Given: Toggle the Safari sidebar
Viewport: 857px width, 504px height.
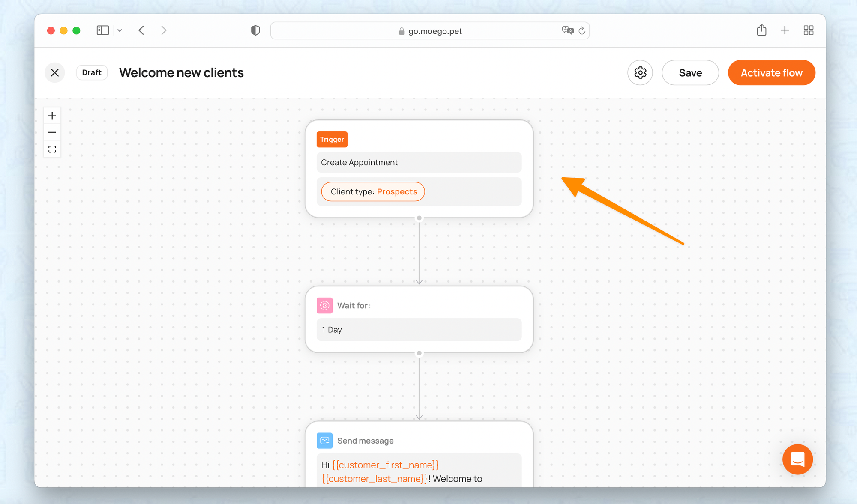Looking at the screenshot, I should tap(103, 30).
